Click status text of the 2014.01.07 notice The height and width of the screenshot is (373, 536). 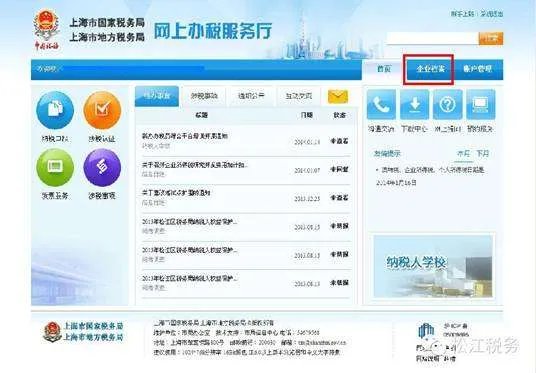[339, 169]
